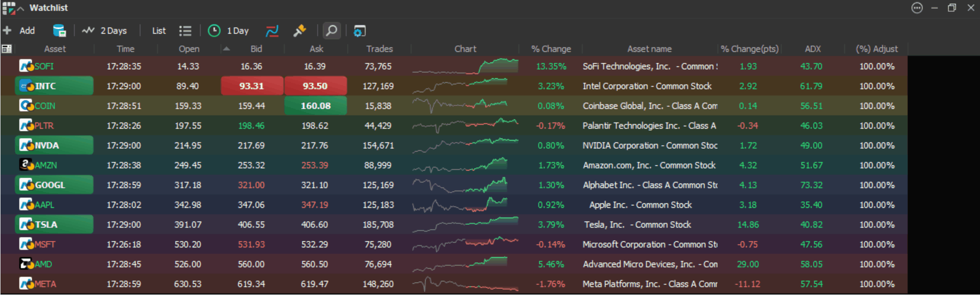
Task: Open the column chooser table icon
Action: [x=7, y=49]
